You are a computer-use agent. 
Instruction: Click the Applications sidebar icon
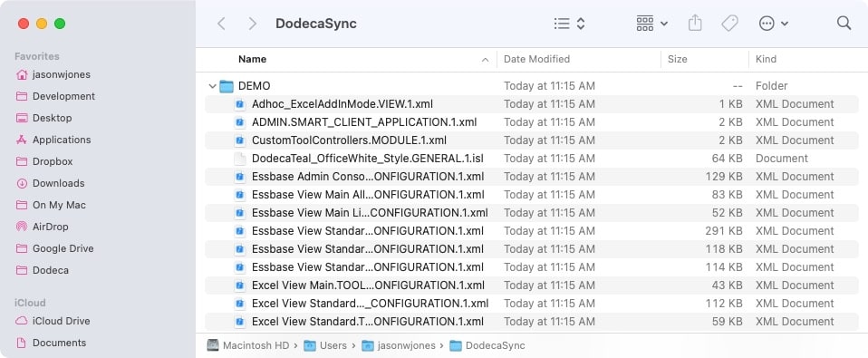(x=22, y=140)
